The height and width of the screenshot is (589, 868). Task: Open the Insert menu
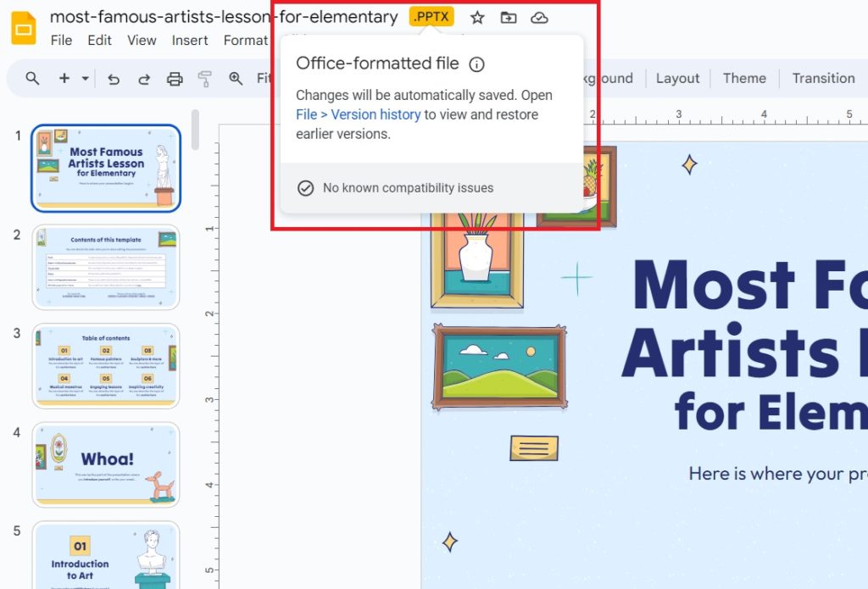pyautogui.click(x=189, y=40)
